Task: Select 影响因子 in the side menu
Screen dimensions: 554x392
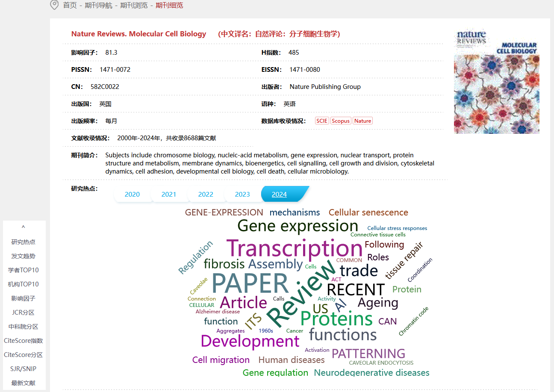Action: coord(24,298)
